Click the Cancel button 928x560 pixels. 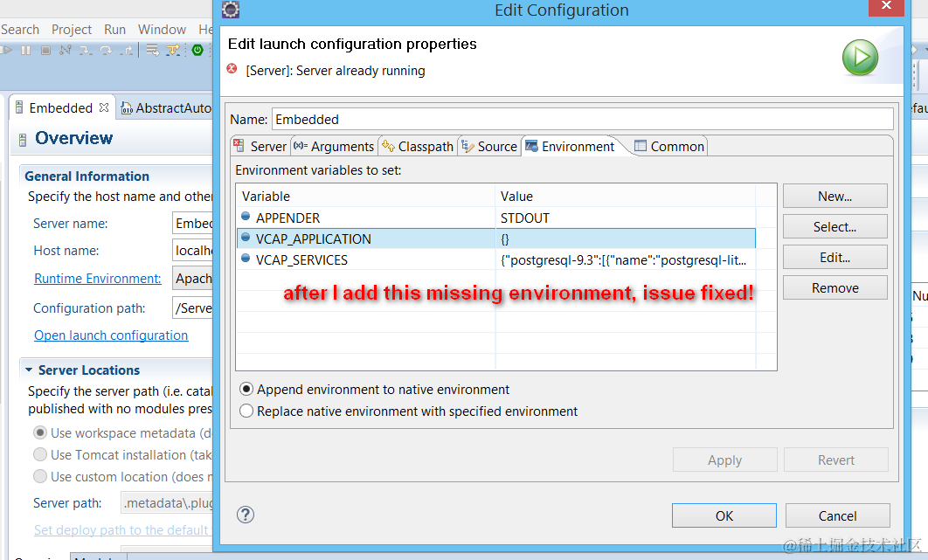[x=837, y=515]
